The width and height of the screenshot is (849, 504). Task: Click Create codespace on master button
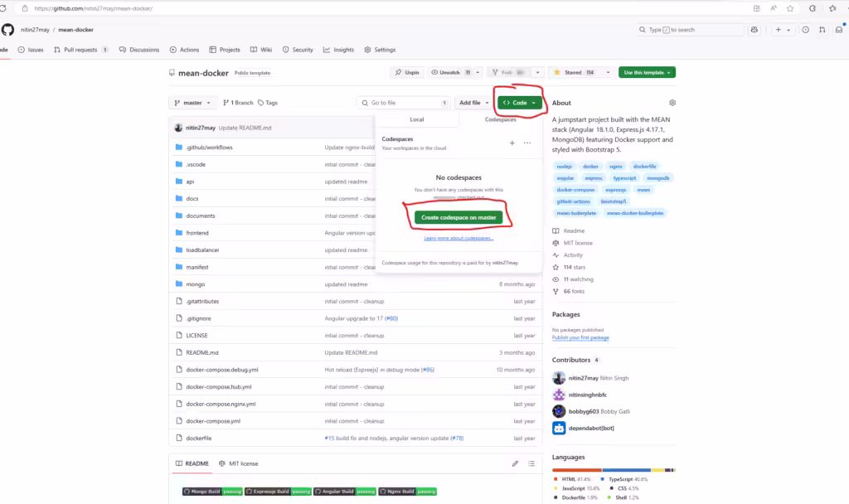(458, 217)
